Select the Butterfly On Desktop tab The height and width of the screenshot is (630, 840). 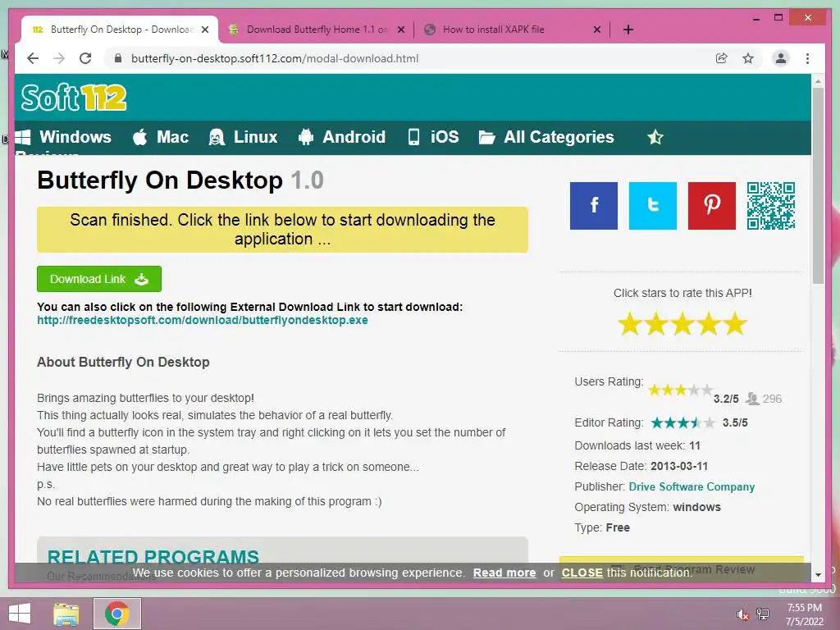[x=120, y=30]
